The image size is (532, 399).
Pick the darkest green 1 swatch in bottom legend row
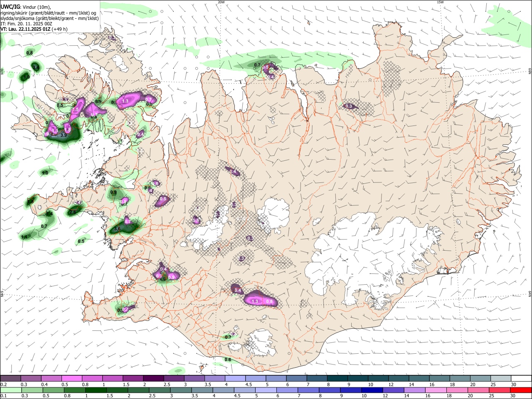pos(96,390)
